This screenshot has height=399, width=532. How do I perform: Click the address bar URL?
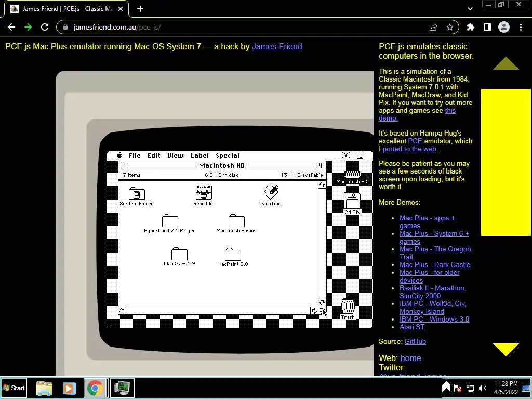coord(117,27)
